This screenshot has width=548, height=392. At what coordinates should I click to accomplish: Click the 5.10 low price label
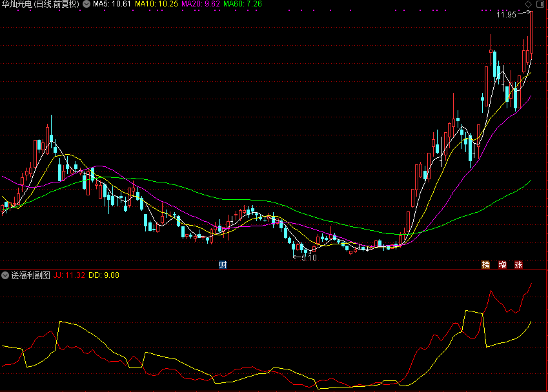309,258
